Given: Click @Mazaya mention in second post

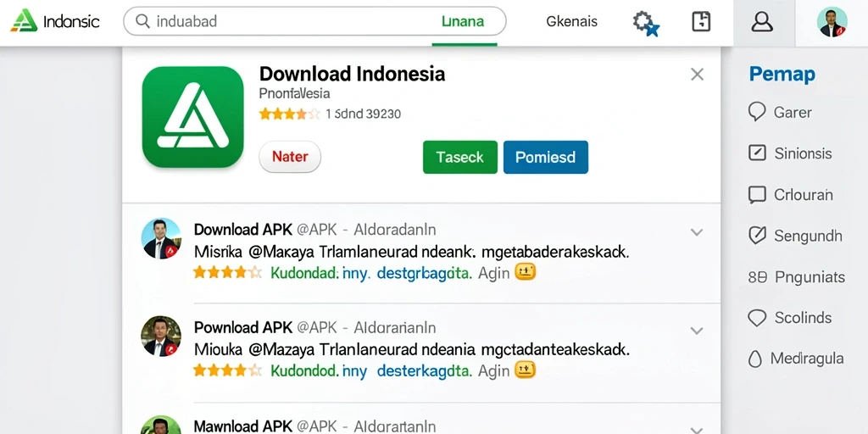Looking at the screenshot, I should (x=281, y=350).
